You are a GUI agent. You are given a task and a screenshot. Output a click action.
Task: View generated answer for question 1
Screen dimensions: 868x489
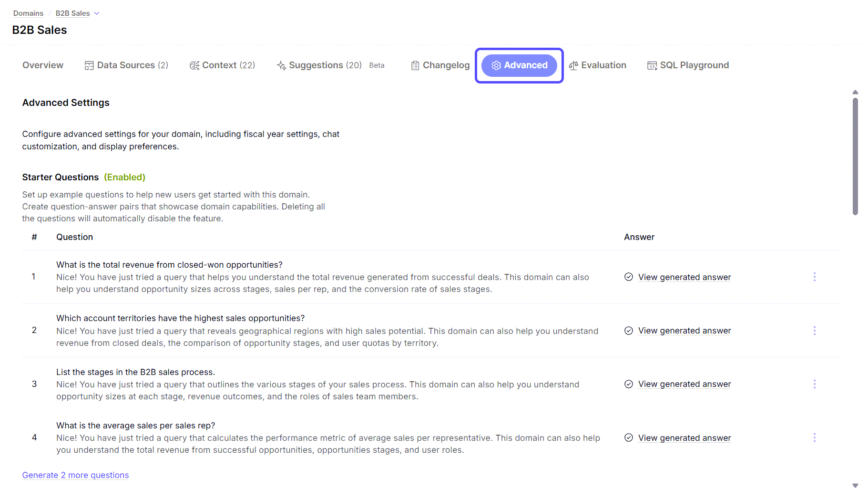point(684,277)
